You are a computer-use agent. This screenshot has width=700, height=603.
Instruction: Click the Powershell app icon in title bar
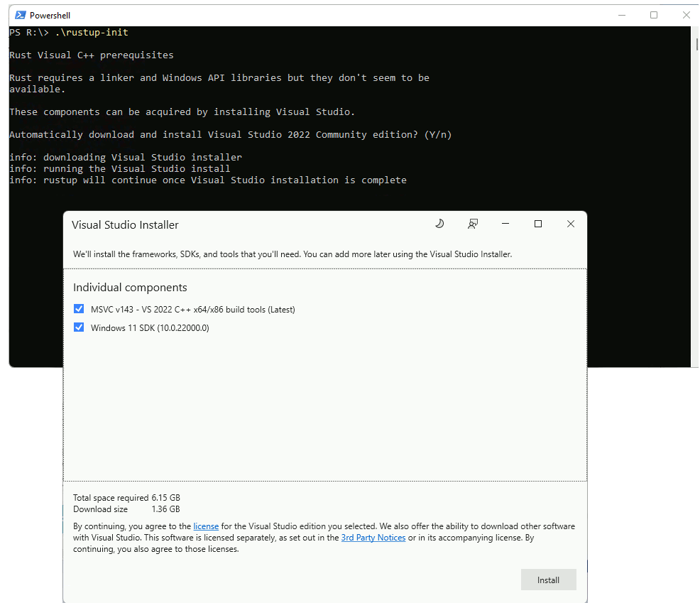[20, 15]
